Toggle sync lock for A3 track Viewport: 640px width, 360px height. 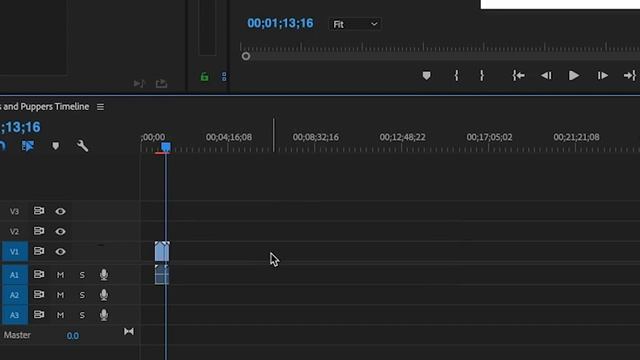point(39,314)
